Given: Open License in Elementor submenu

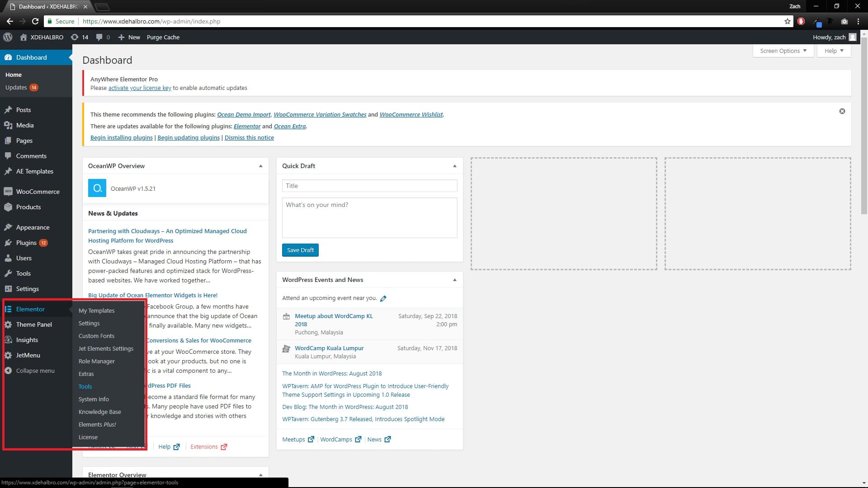Looking at the screenshot, I should point(88,437).
